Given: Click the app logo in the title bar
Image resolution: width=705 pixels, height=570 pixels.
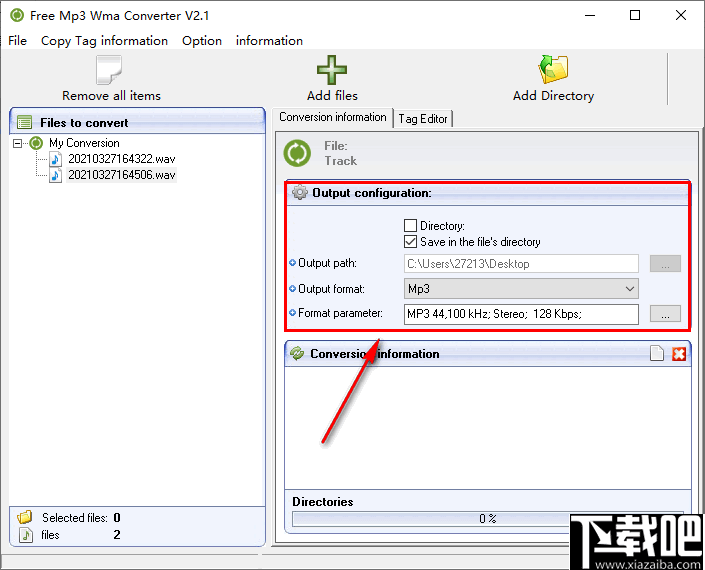Looking at the screenshot, I should click(x=17, y=15).
